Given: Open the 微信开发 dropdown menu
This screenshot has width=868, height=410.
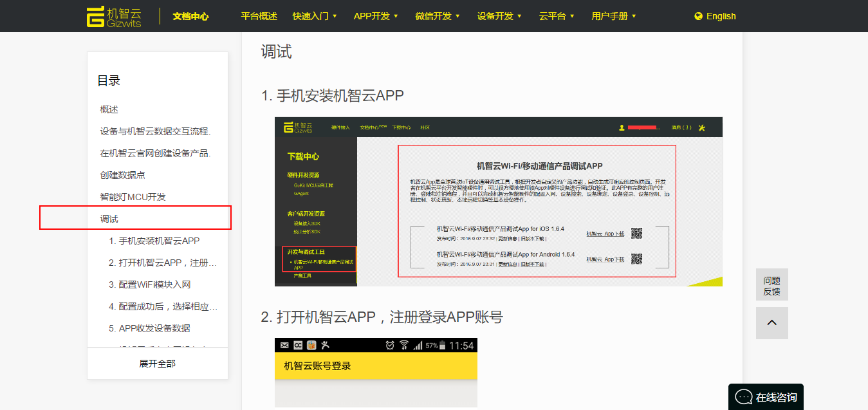Looking at the screenshot, I should point(438,16).
